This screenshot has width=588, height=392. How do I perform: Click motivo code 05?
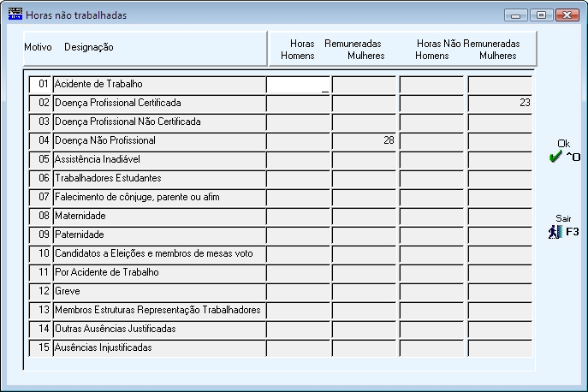pyautogui.click(x=40, y=159)
